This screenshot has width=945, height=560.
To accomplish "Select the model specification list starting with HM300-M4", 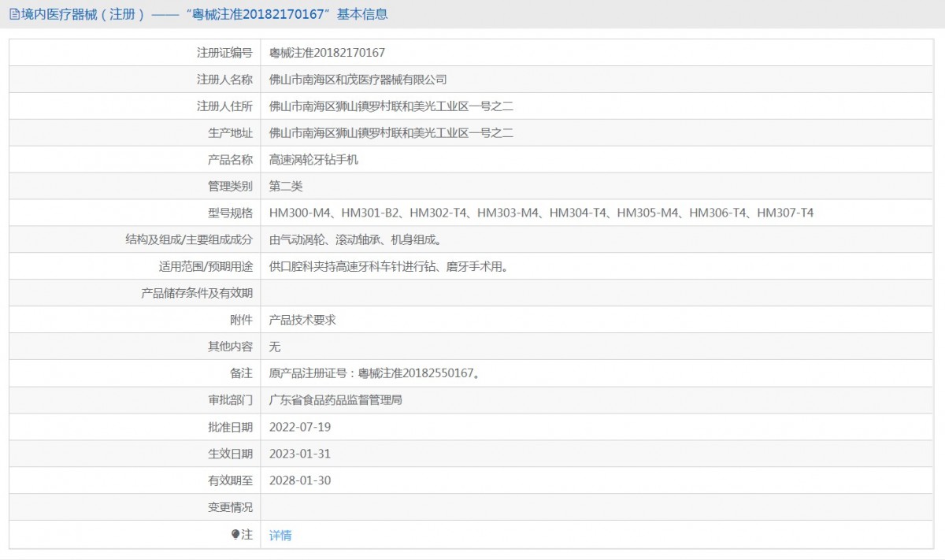I will pyautogui.click(x=541, y=213).
